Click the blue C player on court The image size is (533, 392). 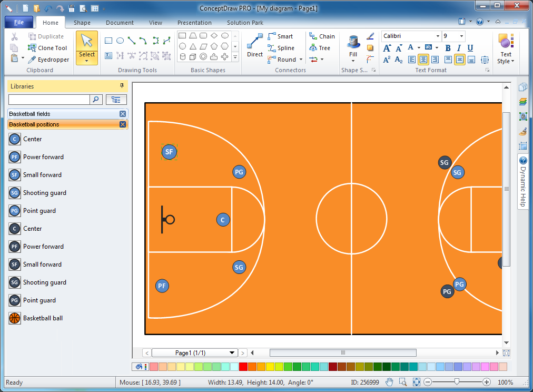point(223,220)
